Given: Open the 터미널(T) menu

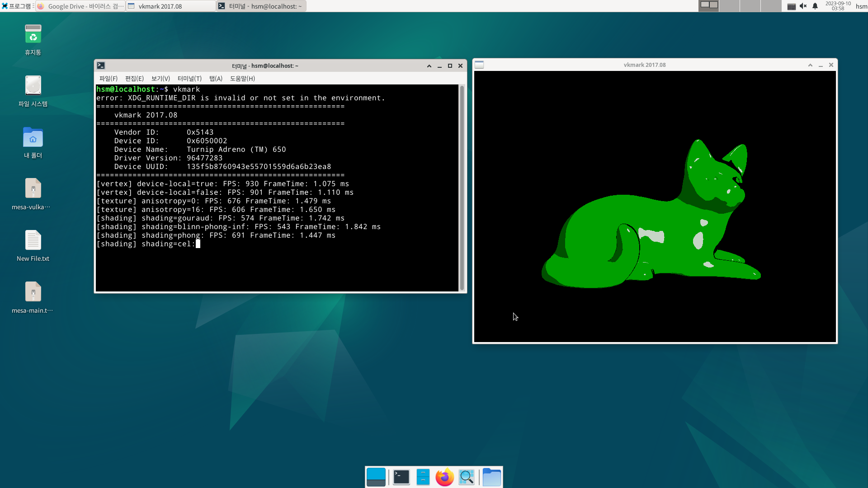Looking at the screenshot, I should click(189, 78).
